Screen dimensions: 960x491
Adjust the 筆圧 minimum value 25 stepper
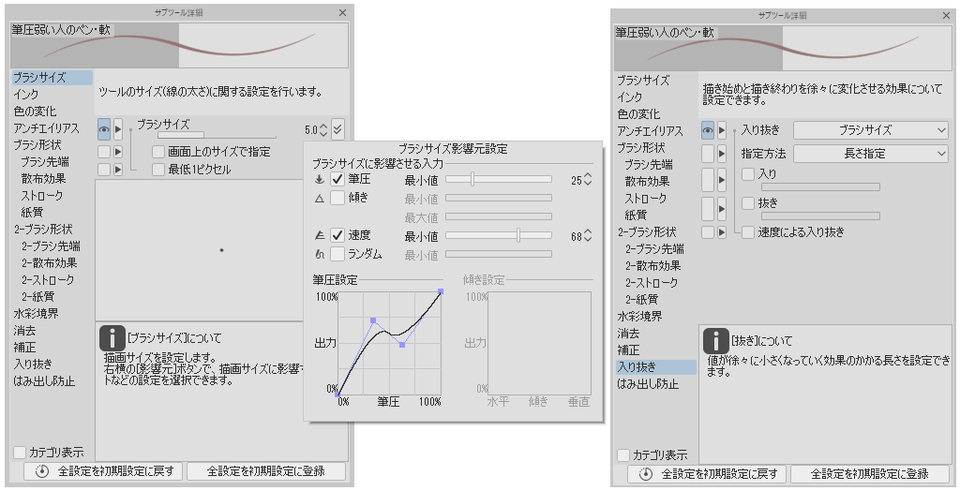coord(588,180)
